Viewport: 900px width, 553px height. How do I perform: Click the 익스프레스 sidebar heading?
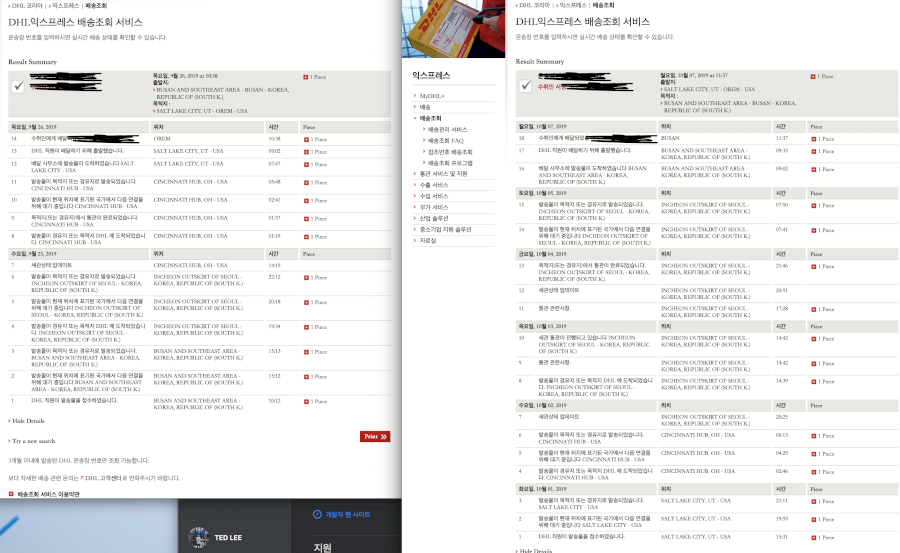(x=431, y=75)
